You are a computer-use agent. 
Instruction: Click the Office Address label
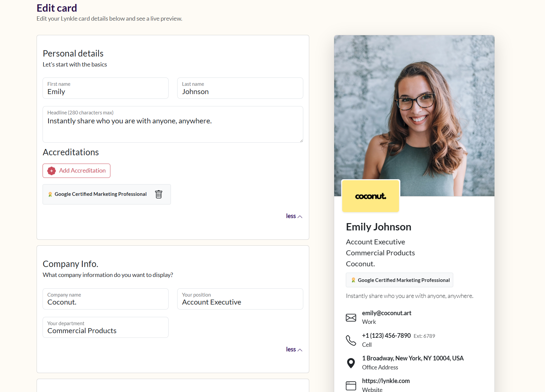[380, 367]
